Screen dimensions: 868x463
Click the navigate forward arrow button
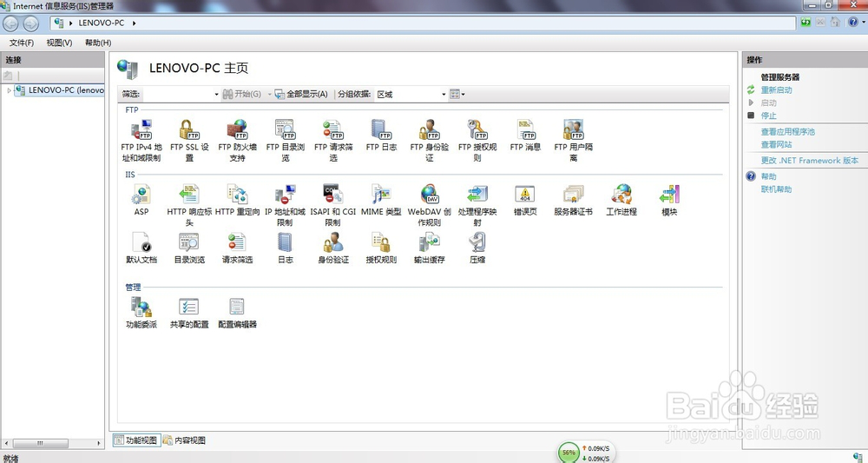pos(30,23)
